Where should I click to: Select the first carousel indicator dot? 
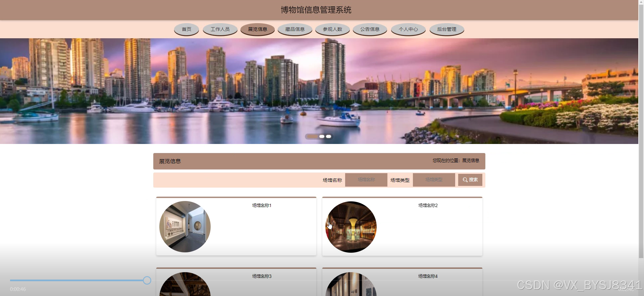[312, 137]
